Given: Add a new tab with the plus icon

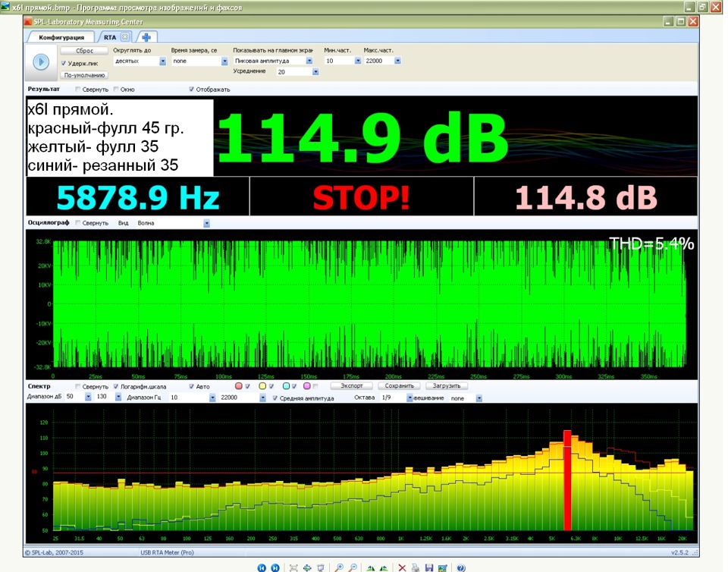Looking at the screenshot, I should click(146, 37).
